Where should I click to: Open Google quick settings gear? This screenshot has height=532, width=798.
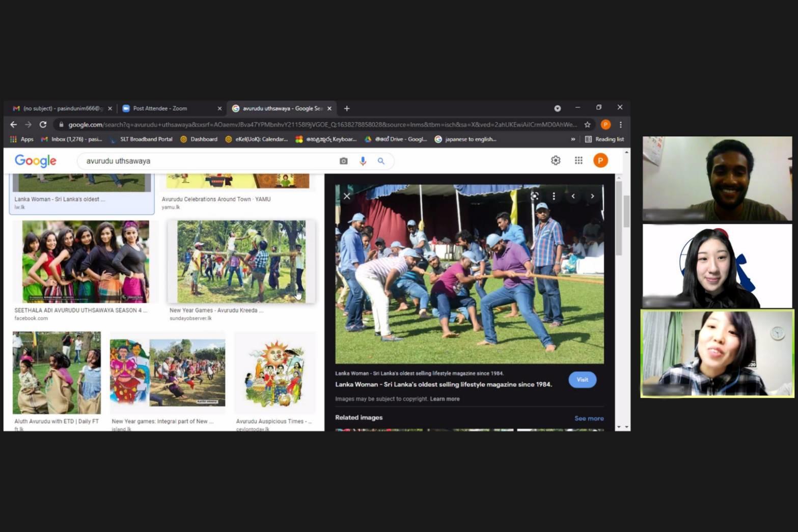click(556, 160)
